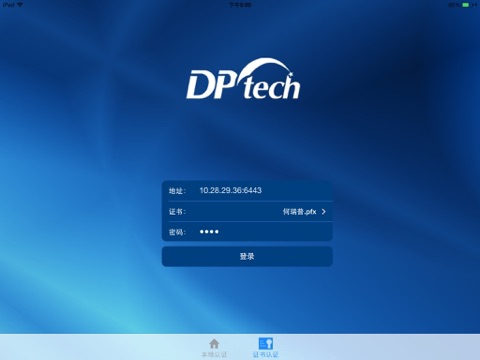Click the 地址 address label
The width and height of the screenshot is (480, 360).
(177, 191)
